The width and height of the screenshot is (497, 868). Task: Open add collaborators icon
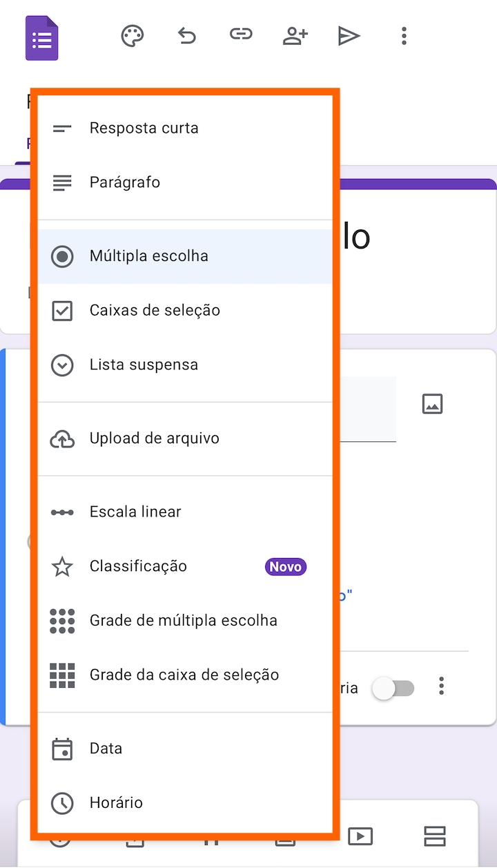click(x=295, y=36)
